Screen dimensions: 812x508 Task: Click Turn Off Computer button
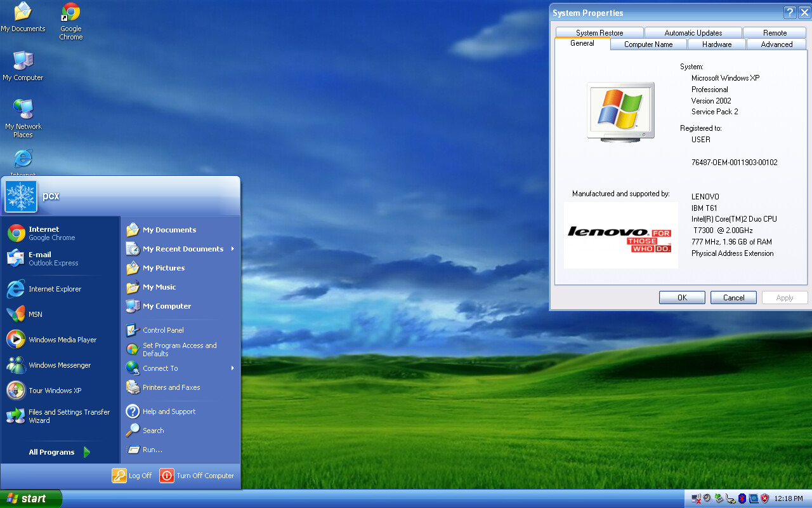coord(197,476)
